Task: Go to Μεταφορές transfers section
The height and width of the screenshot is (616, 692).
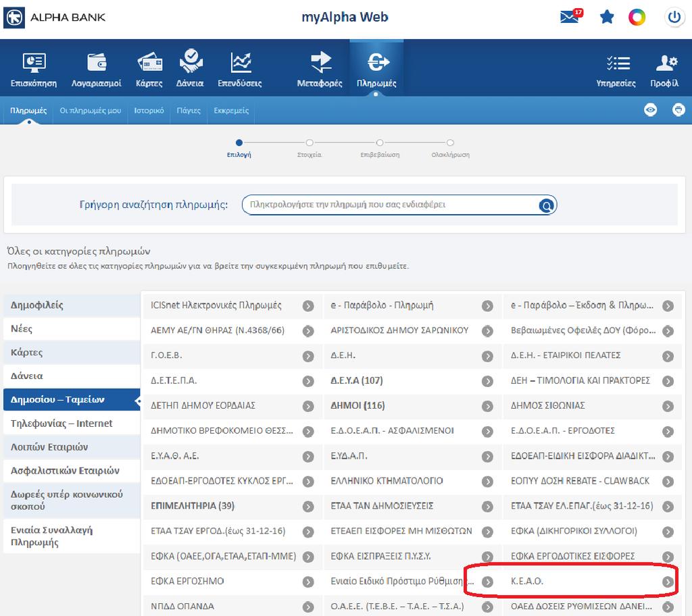Action: (320, 70)
